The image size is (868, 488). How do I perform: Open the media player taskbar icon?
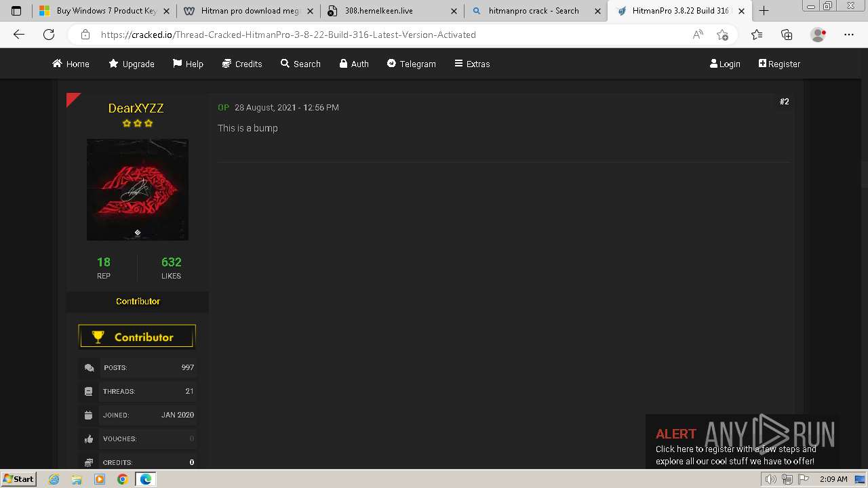coord(100,479)
